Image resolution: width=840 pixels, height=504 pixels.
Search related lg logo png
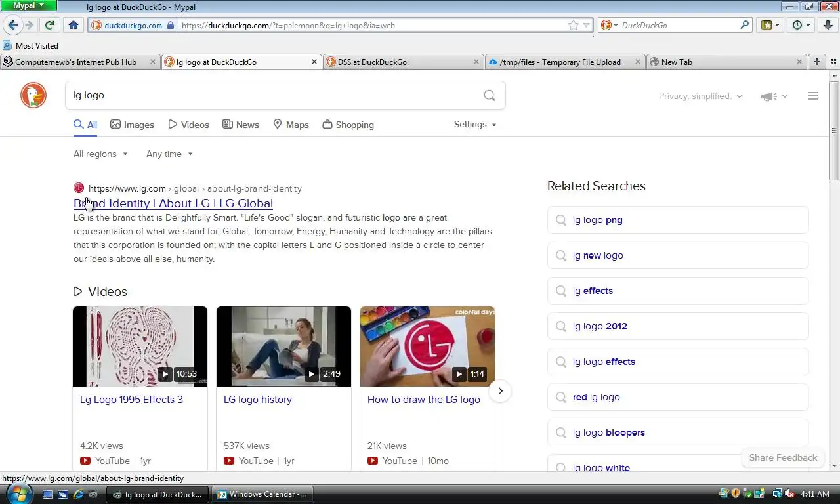coord(678,220)
